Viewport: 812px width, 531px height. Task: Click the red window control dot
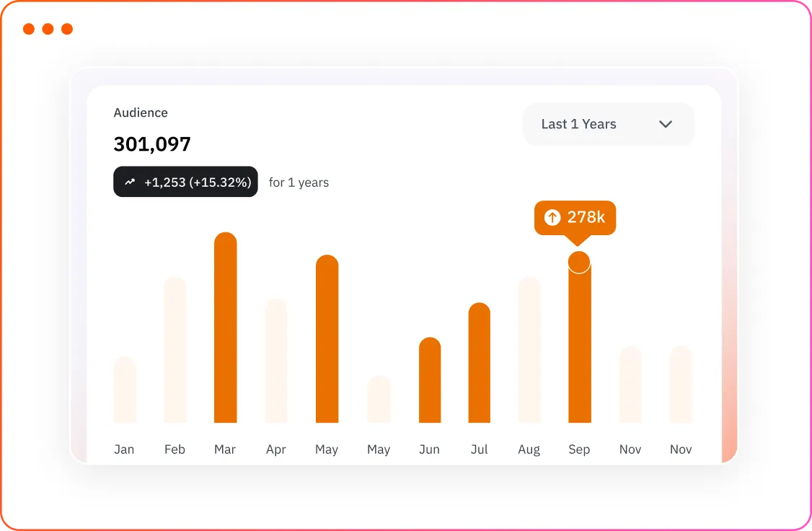[29, 29]
